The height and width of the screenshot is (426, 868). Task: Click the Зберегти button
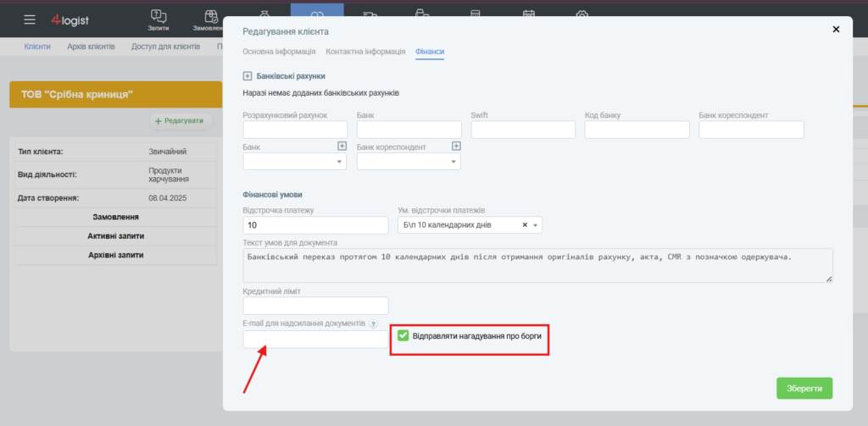pyautogui.click(x=804, y=389)
